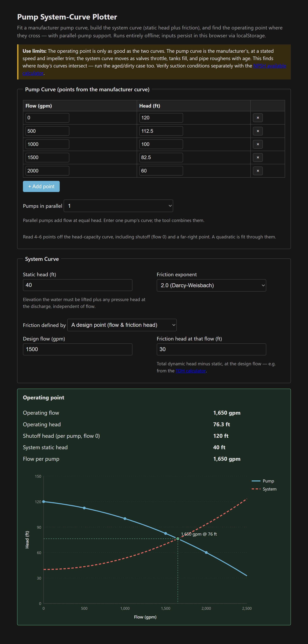Screen dimensions: 308x644
Task: Add a new pump curve point
Action: pos(41,187)
